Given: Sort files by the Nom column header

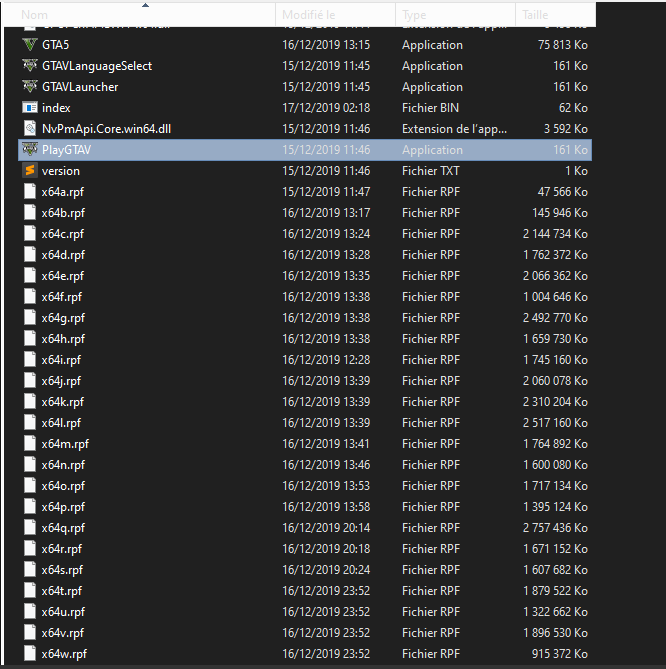Looking at the screenshot, I should (x=35, y=15).
